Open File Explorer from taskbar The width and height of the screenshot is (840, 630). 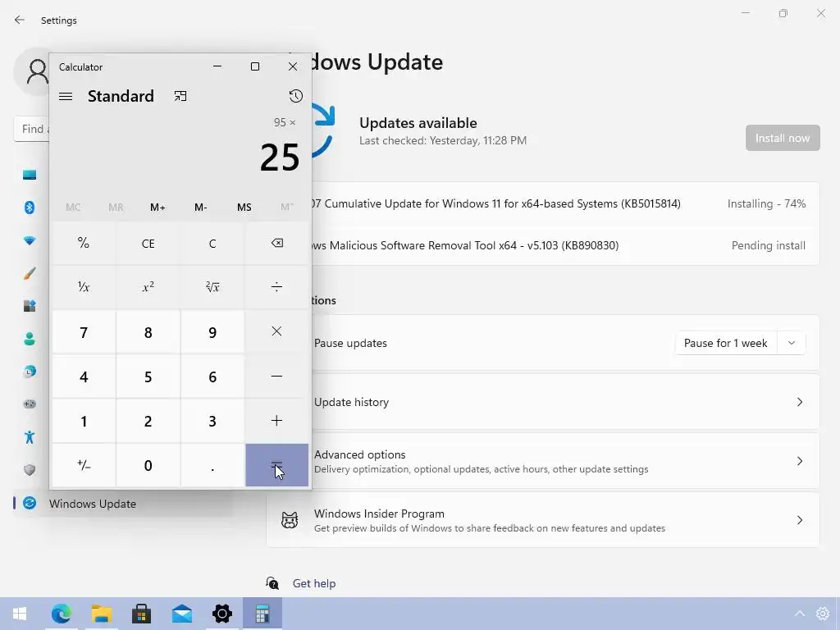(x=101, y=614)
